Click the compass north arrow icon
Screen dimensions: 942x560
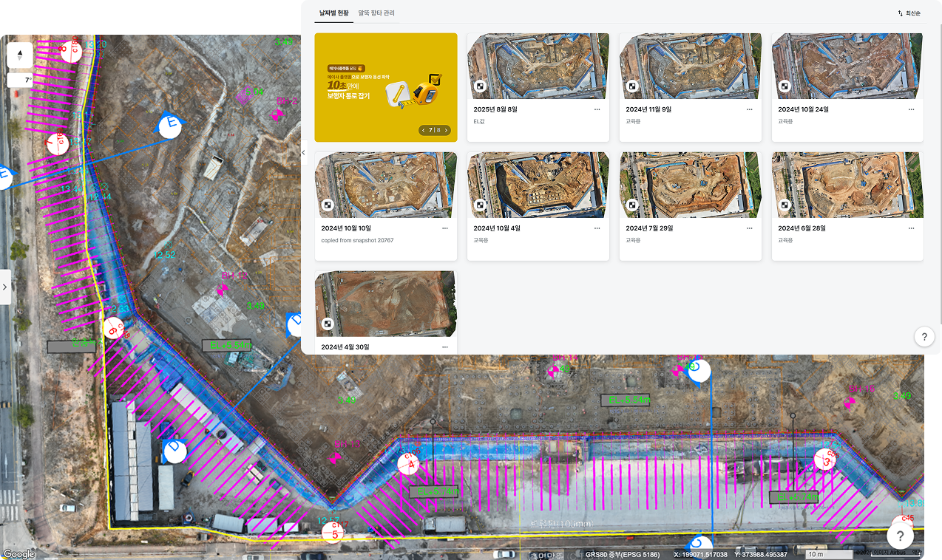[20, 55]
